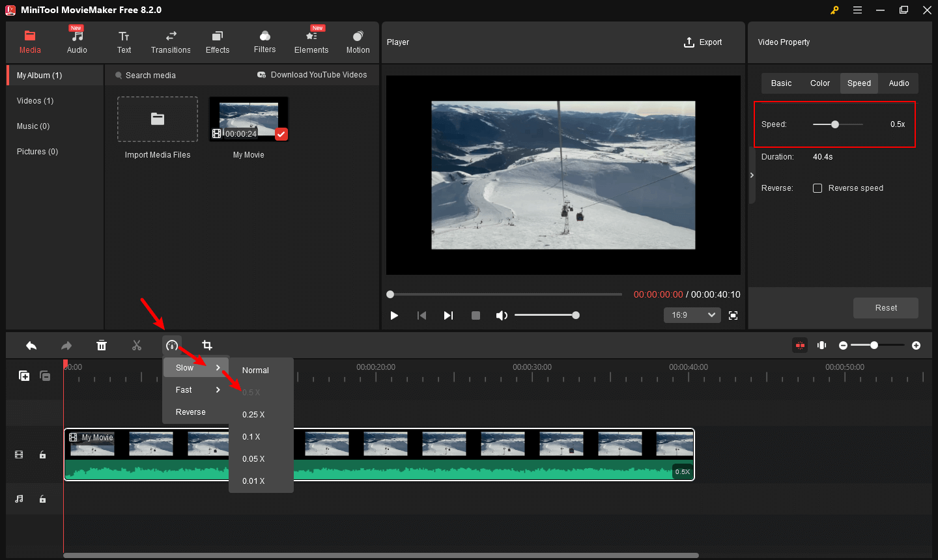Click the Export button

(703, 42)
